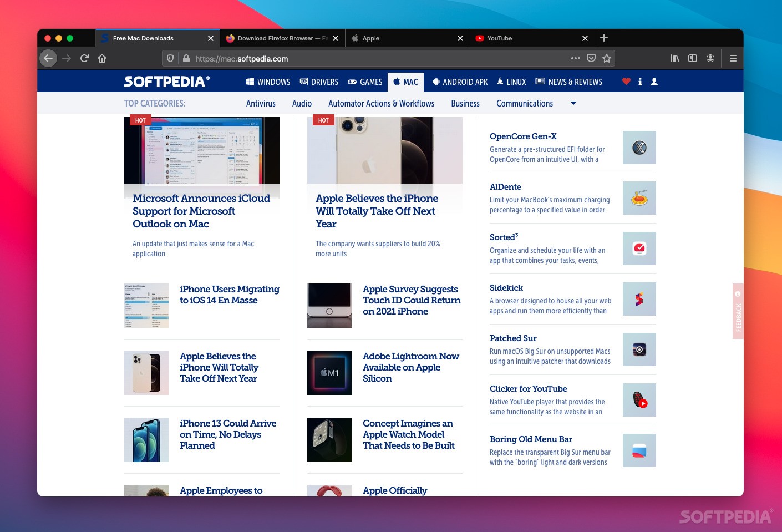Open page actions three-dot menu

(x=576, y=58)
